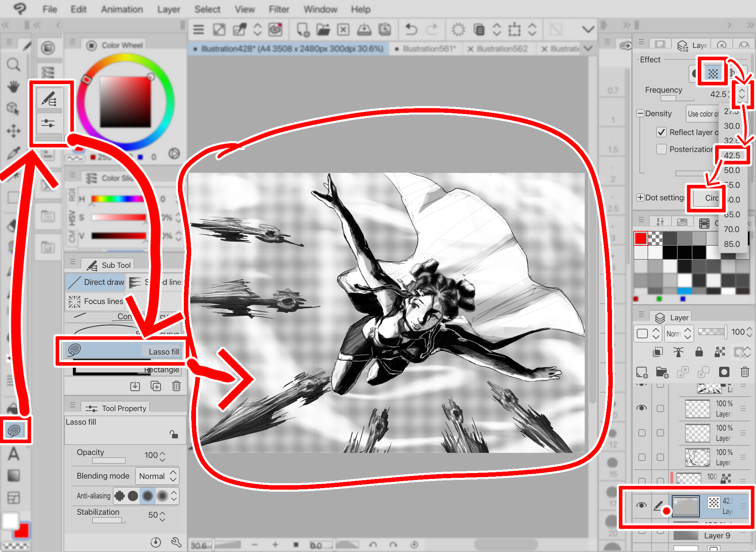The width and height of the screenshot is (756, 552).
Task: Select the Move layer tool
Action: click(14, 131)
